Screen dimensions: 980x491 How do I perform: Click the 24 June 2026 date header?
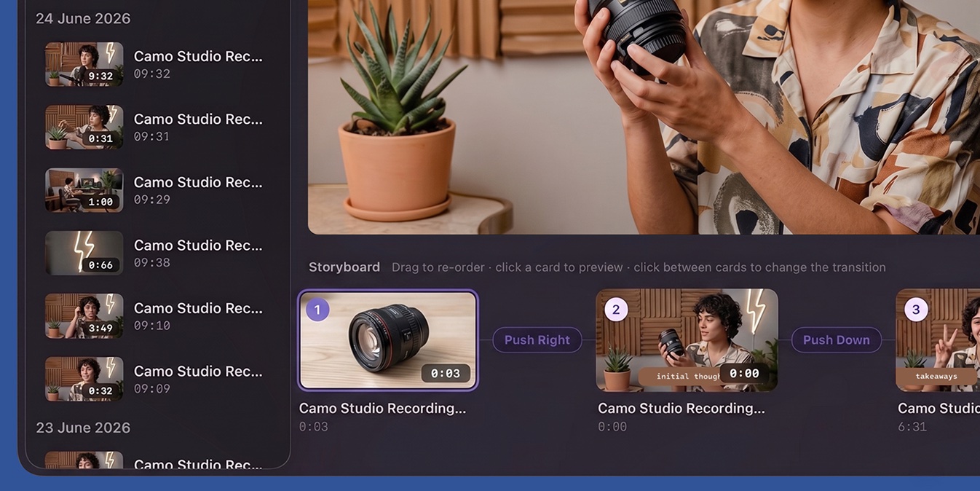(83, 18)
